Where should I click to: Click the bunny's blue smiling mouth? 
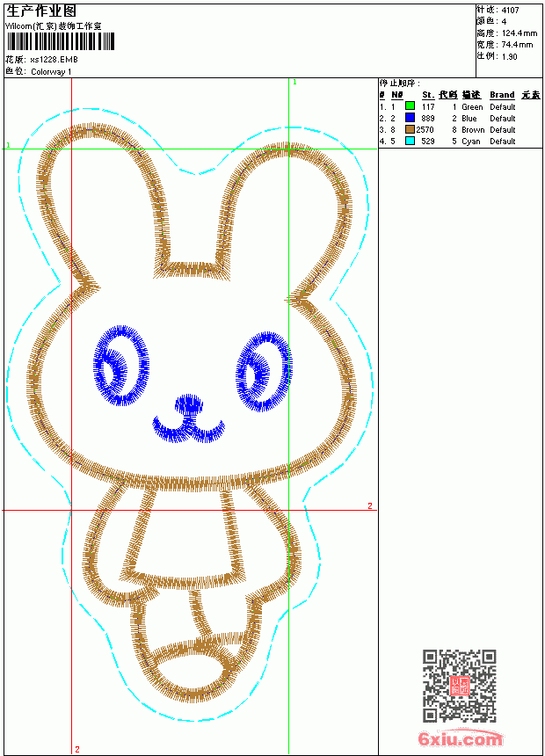click(189, 430)
